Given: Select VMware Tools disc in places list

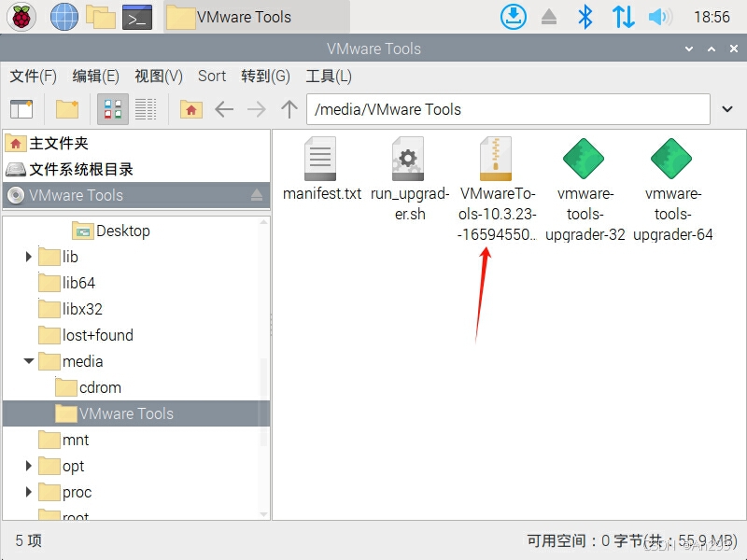Looking at the screenshot, I should [x=136, y=195].
